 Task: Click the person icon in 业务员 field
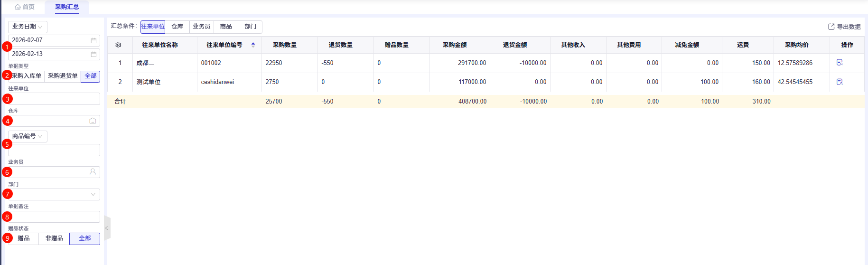(93, 172)
